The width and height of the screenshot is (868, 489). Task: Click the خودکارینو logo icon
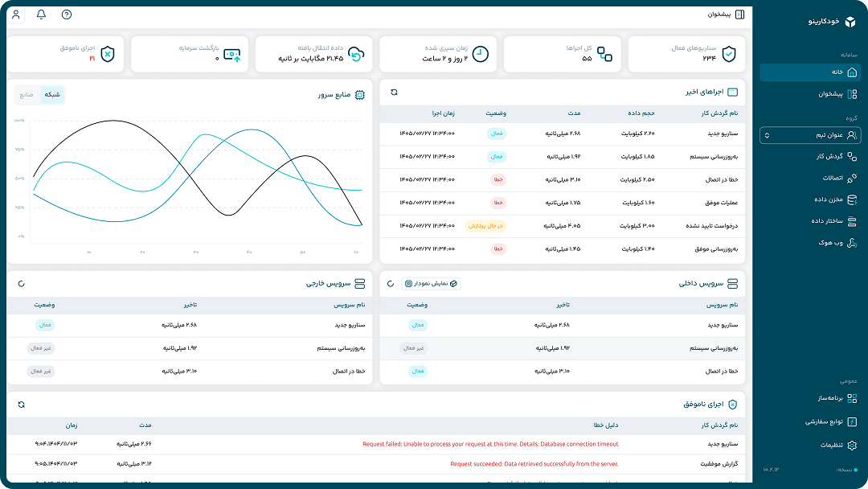click(x=850, y=22)
